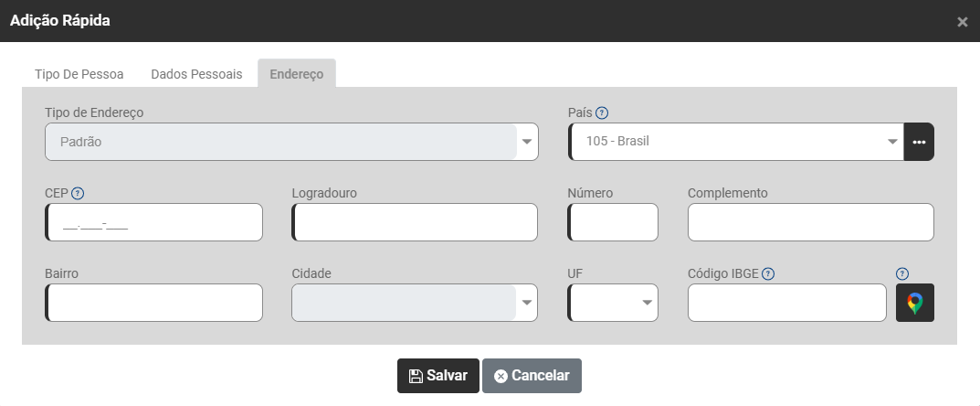Open the País dropdown list
980x406 pixels.
click(x=892, y=142)
